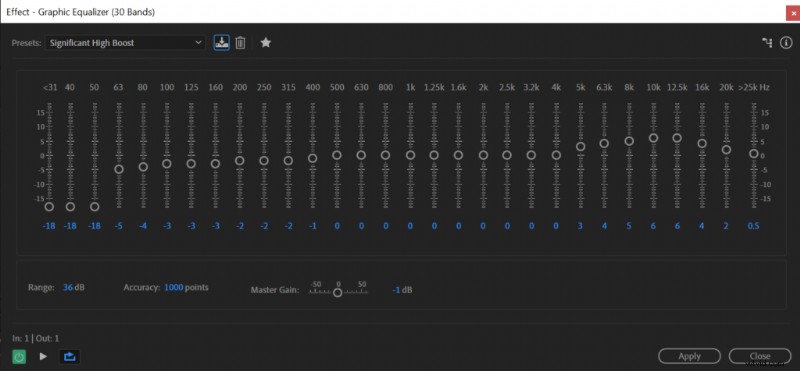This screenshot has height=371, width=800.
Task: Click the 630 Hz band slider knob
Action: (361, 155)
